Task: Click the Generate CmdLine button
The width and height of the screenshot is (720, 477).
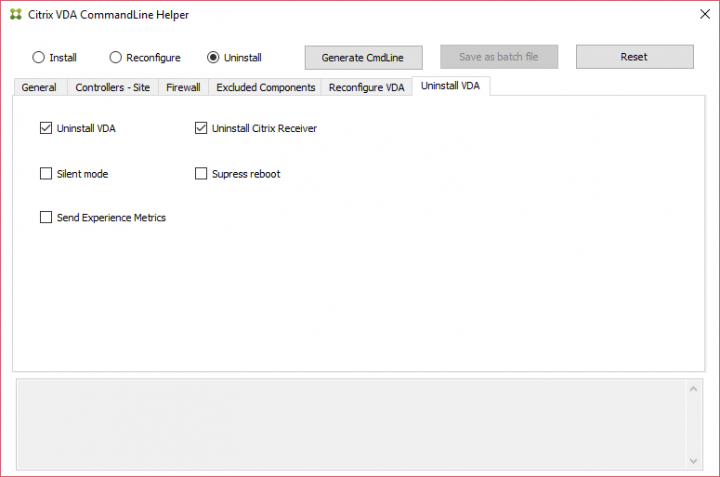Action: pos(364,57)
